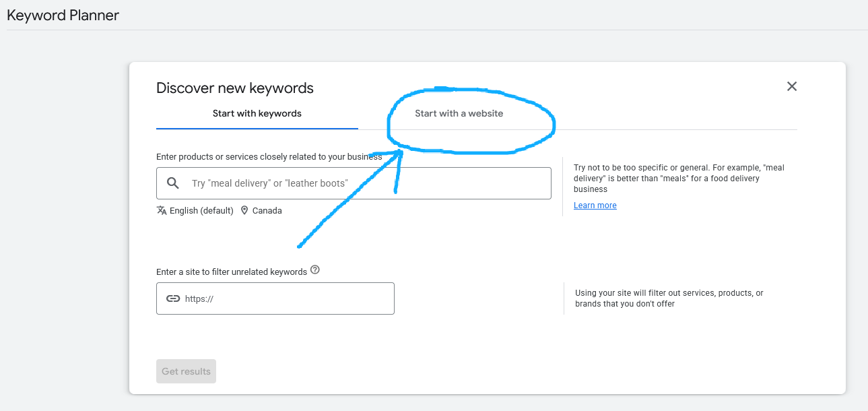Click the language translate icon

[162, 210]
